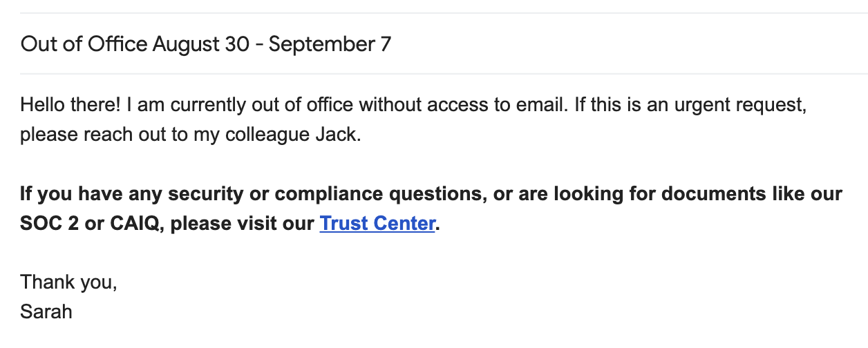Click the word "colleague" in the message
This screenshot has height=348, width=868.
tap(272, 134)
